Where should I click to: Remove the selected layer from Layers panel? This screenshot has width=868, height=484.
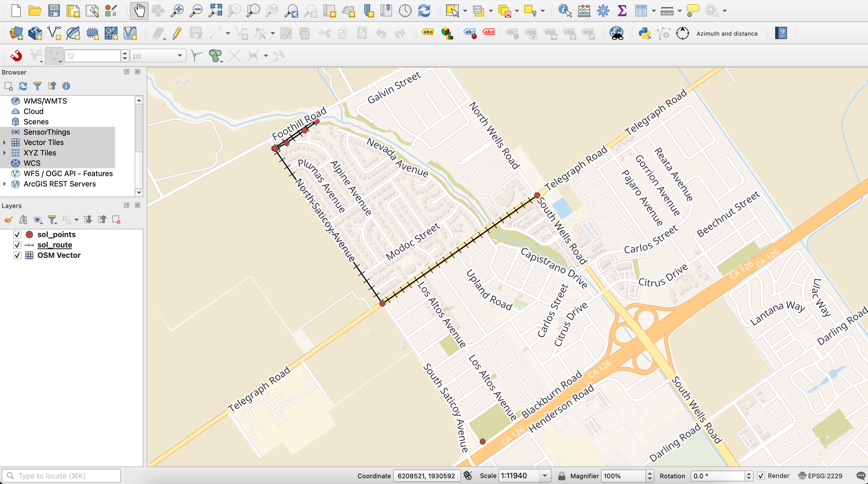point(116,220)
